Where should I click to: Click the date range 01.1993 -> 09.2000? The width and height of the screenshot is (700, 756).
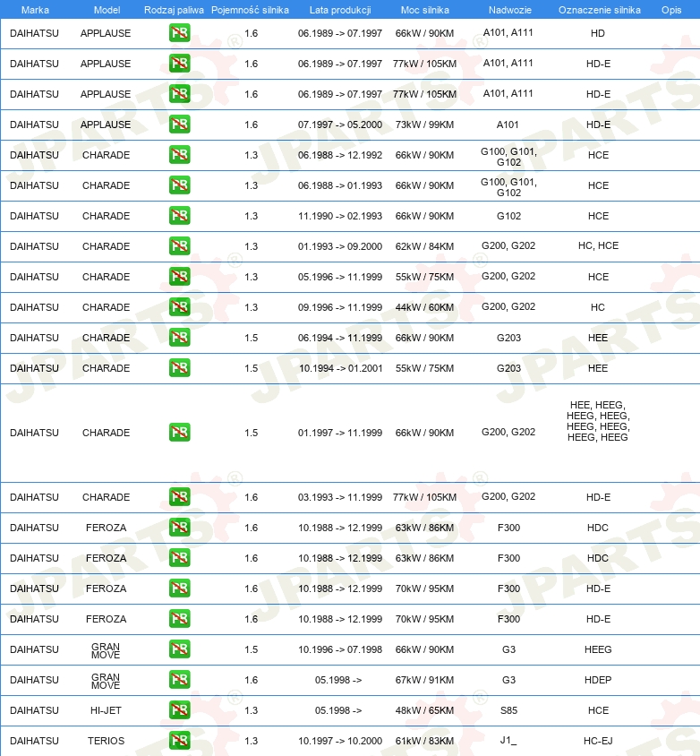(340, 246)
